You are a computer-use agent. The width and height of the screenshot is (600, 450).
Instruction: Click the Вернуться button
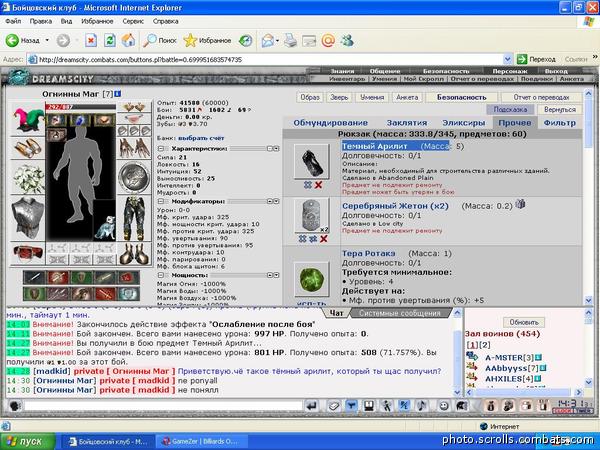pyautogui.click(x=559, y=109)
